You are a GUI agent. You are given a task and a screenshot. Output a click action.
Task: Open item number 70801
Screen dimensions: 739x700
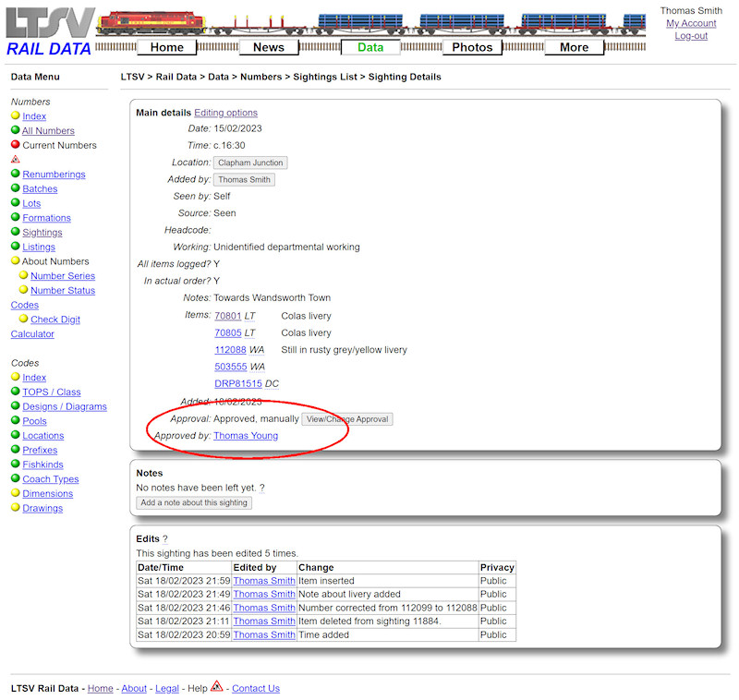click(228, 316)
